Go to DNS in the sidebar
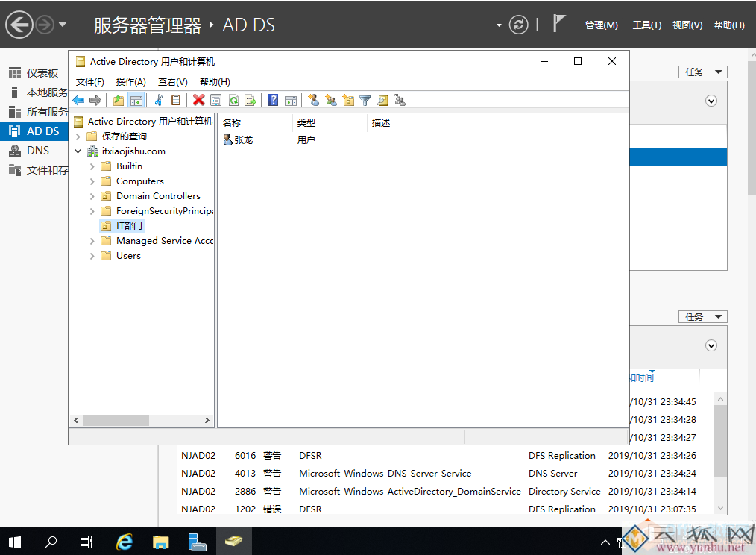756x555 pixels. pos(37,151)
